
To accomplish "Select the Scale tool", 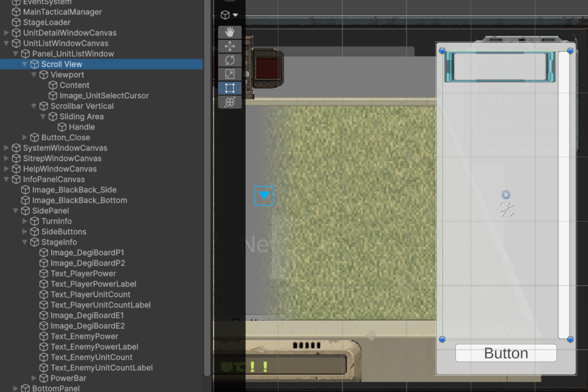I will point(230,74).
